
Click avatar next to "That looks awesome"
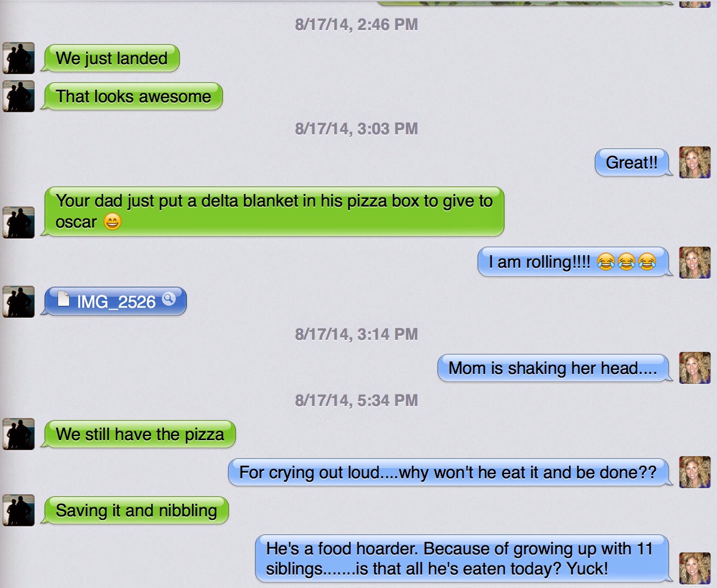tap(19, 96)
